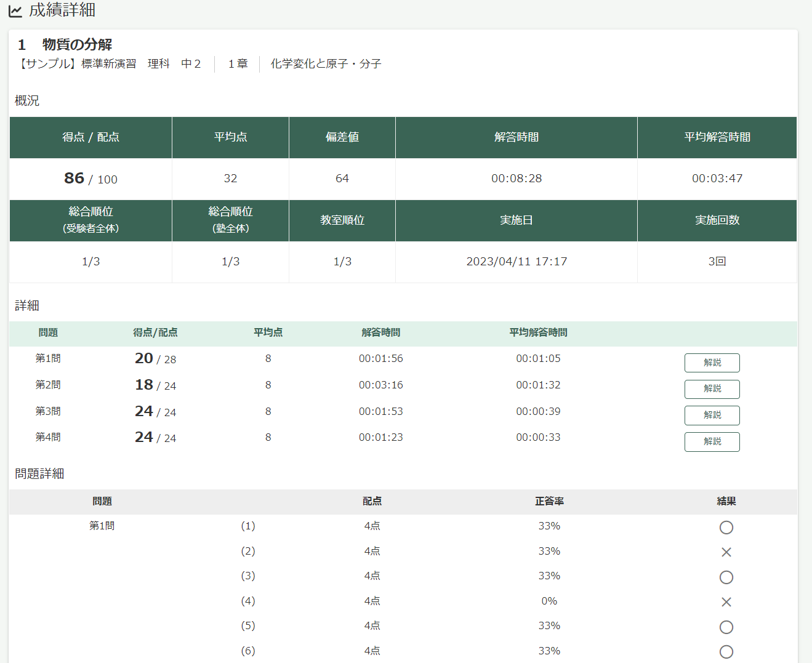Open the 解説 for 第3問
This screenshot has height=663, width=812.
coord(712,416)
